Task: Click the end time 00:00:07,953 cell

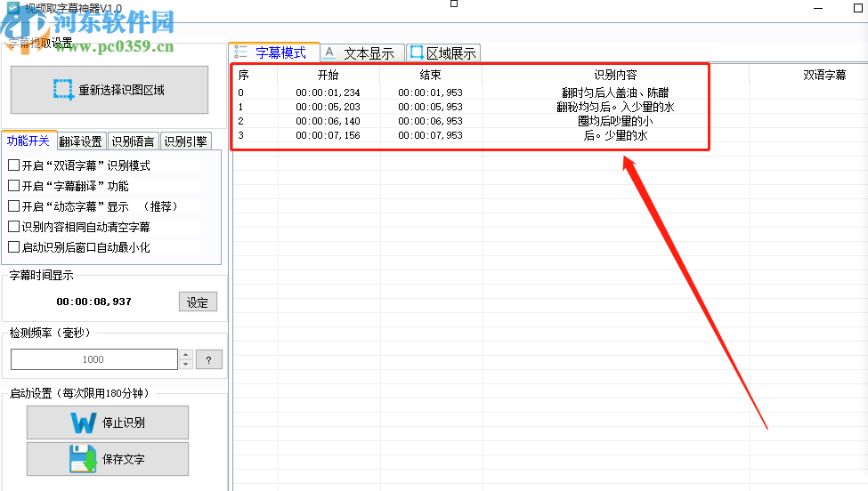Action: click(431, 135)
